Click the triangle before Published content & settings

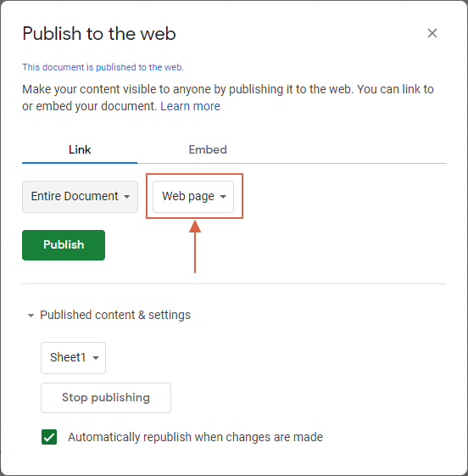pos(31,316)
